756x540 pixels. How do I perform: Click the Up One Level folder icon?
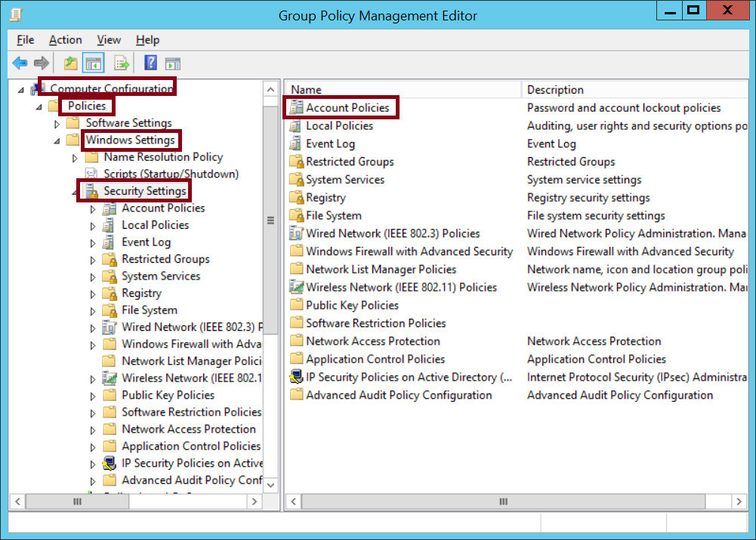tap(70, 63)
